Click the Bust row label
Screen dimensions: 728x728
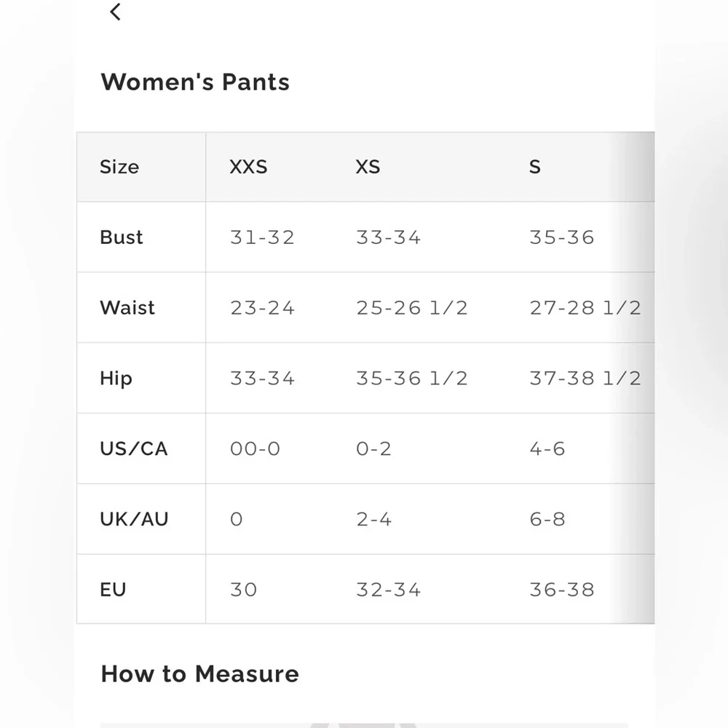[121, 237]
